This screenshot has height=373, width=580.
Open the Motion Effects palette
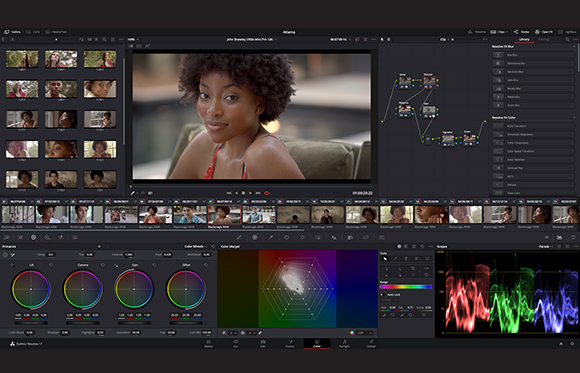pos(75,237)
